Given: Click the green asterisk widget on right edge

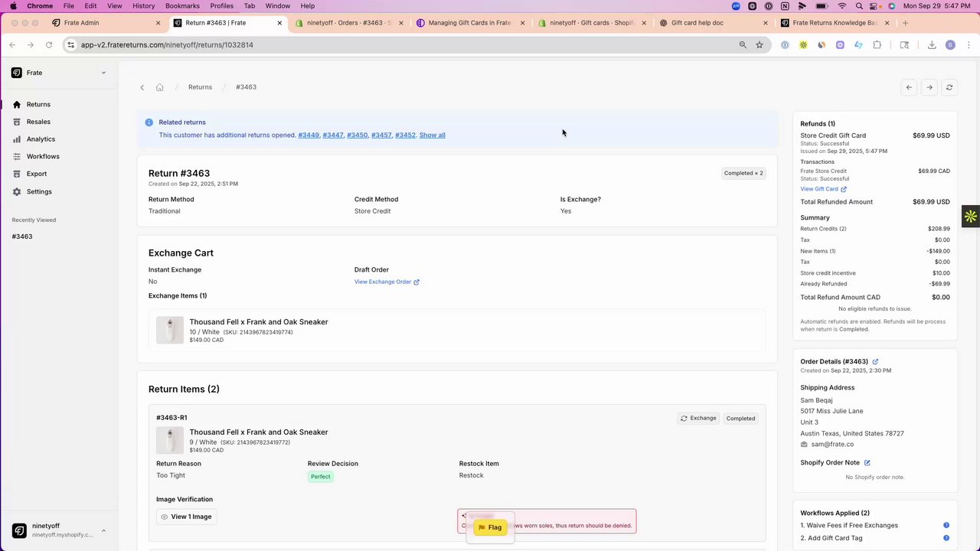Looking at the screenshot, I should tap(971, 217).
